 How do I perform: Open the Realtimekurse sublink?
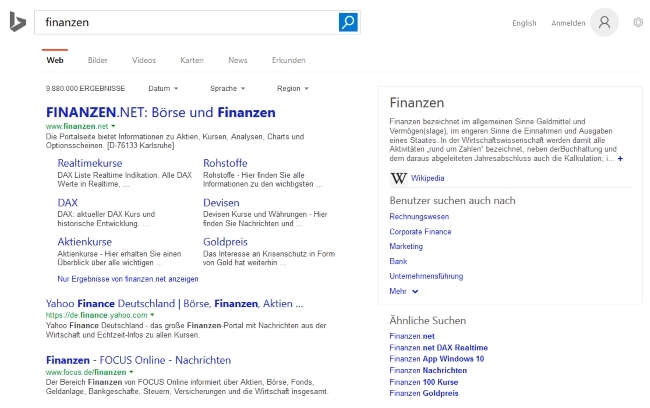pos(90,163)
